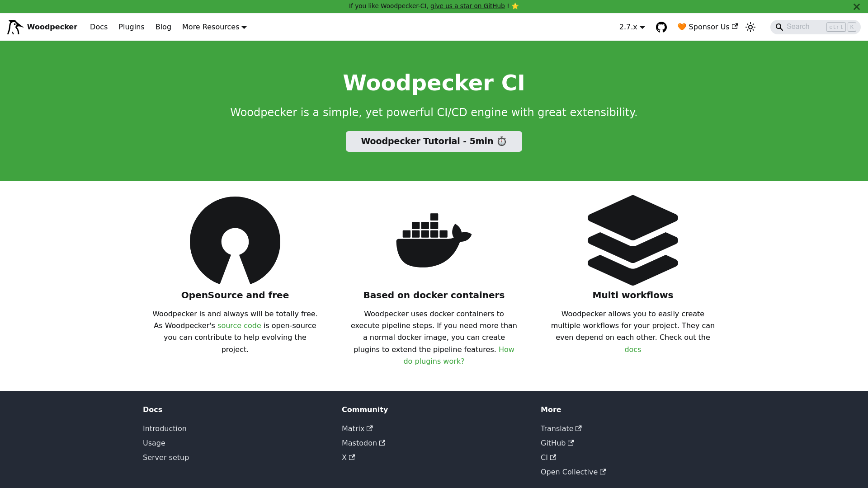Click the Plugins navigation tab
Screen dimensions: 868x488
[x=131, y=27]
